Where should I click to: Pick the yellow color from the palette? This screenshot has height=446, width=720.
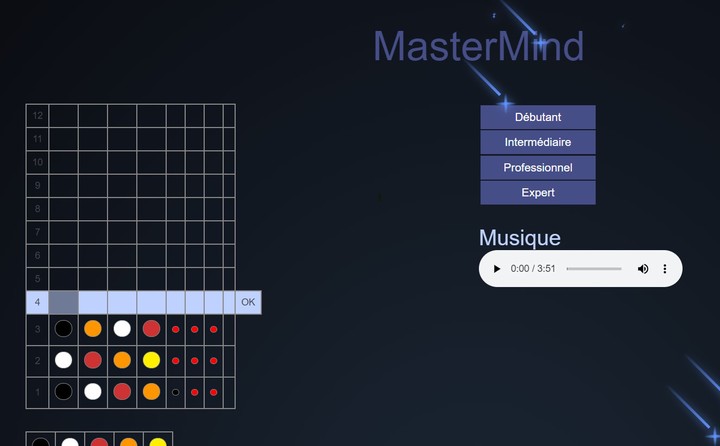pyautogui.click(x=158, y=441)
